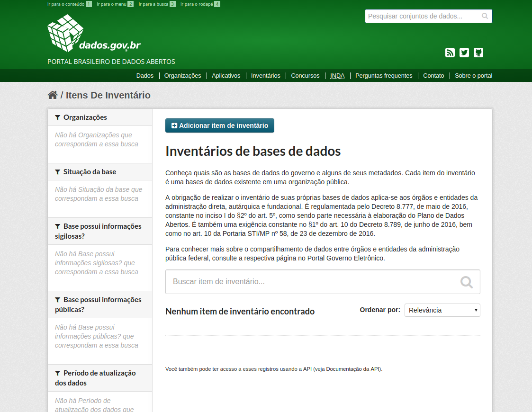
Task: Click the Inventários de bases de dados heading
Action: click(x=253, y=151)
